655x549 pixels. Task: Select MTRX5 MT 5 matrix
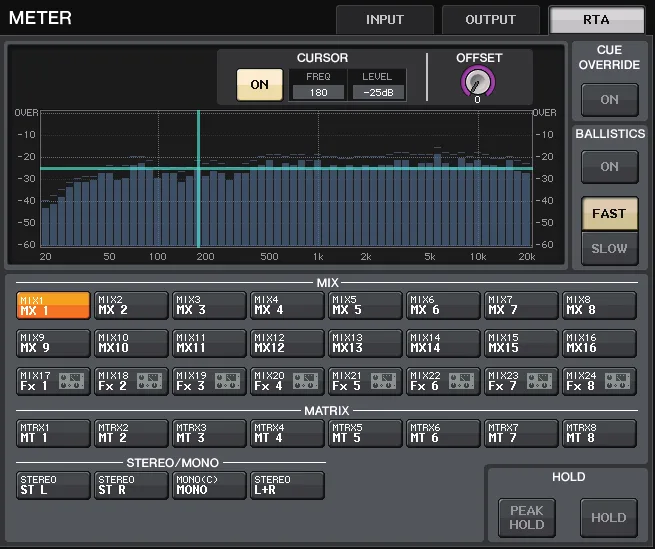(366, 434)
